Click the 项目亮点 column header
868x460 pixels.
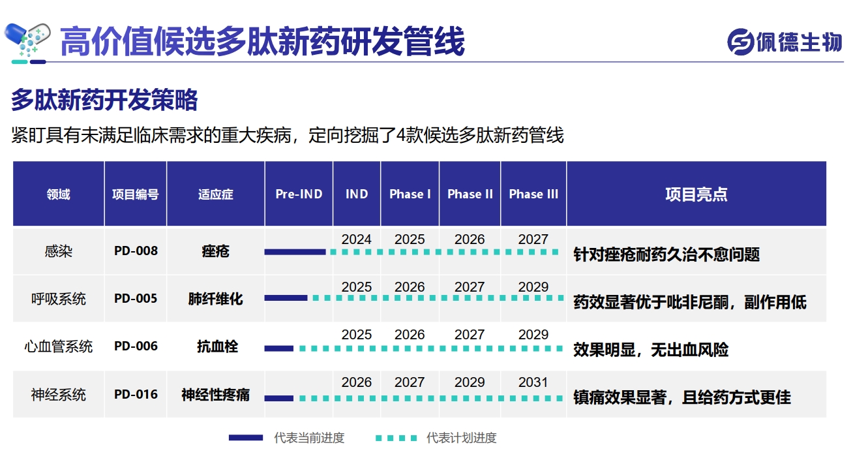(x=696, y=194)
